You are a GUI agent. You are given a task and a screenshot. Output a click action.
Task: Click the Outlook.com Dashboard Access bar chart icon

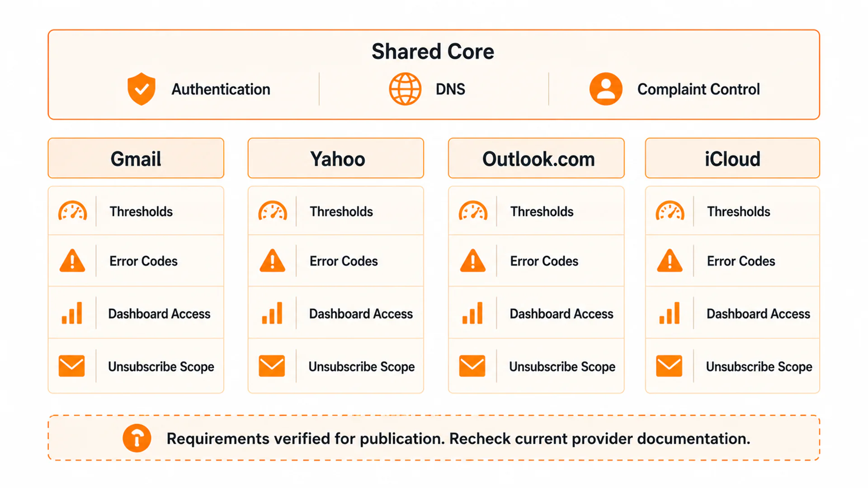(472, 313)
